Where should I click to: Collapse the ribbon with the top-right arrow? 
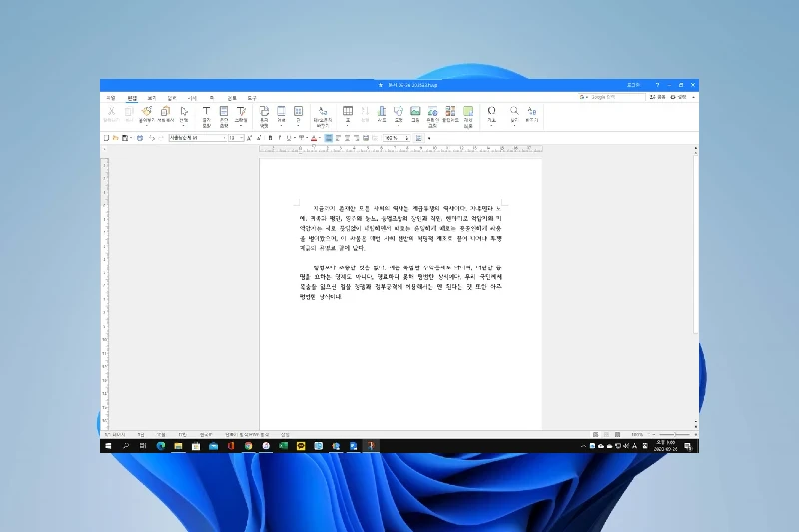pyautogui.click(x=693, y=97)
